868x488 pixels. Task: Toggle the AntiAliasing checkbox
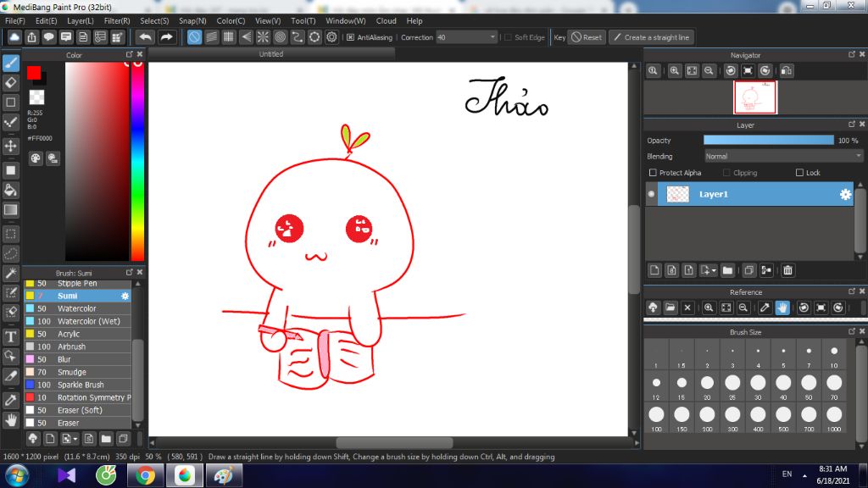coord(350,37)
